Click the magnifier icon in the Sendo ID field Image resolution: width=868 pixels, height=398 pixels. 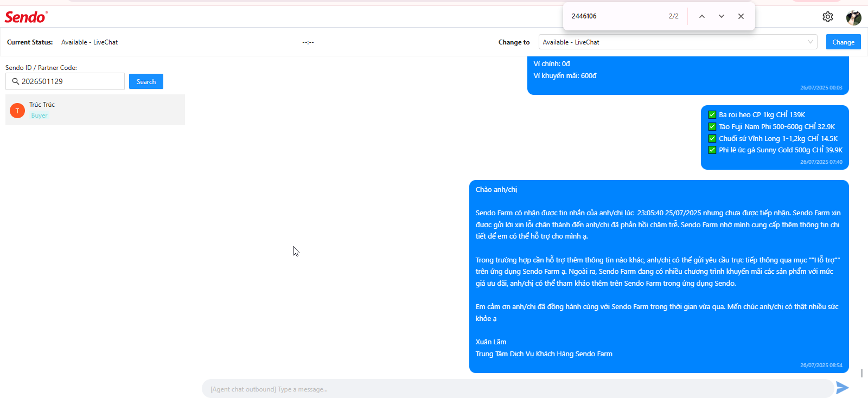(x=16, y=81)
